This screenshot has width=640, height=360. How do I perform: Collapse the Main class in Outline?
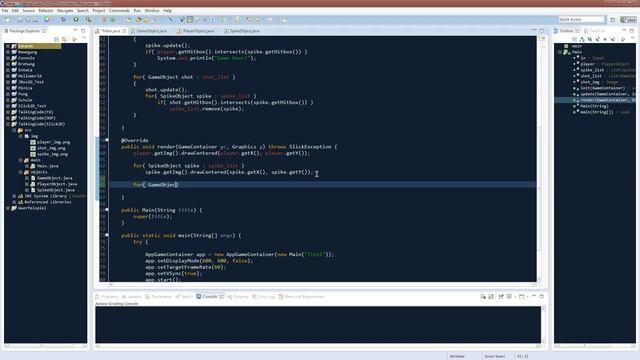tap(560, 52)
